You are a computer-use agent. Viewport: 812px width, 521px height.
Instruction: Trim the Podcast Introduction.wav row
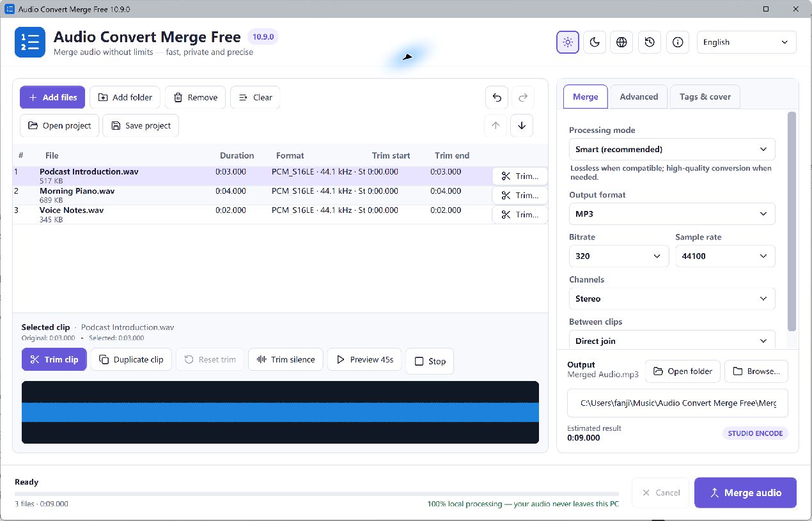tap(520, 176)
